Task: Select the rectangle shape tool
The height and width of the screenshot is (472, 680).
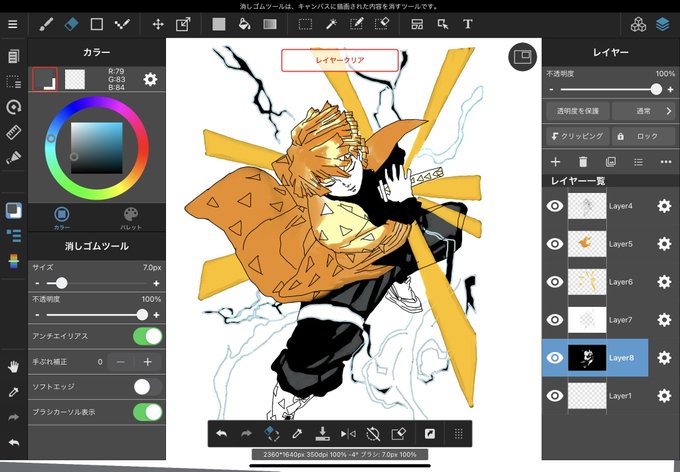Action: 96,24
